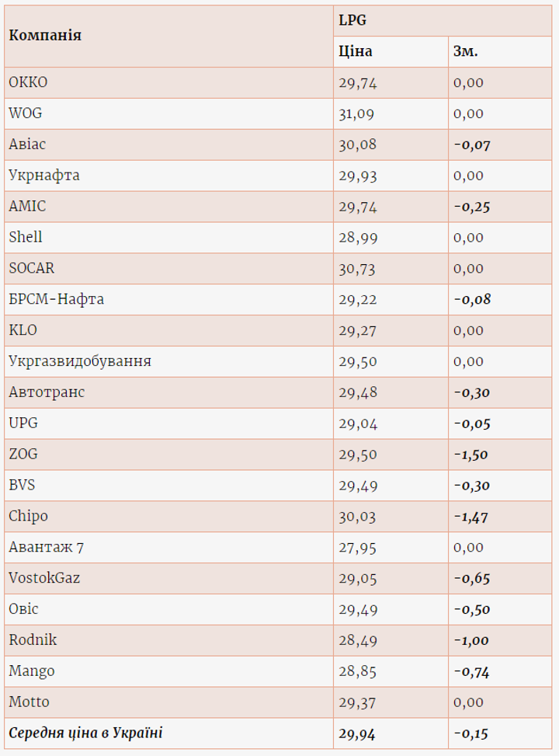
Task: Click the Укрнафта row label
Action: pos(44,176)
